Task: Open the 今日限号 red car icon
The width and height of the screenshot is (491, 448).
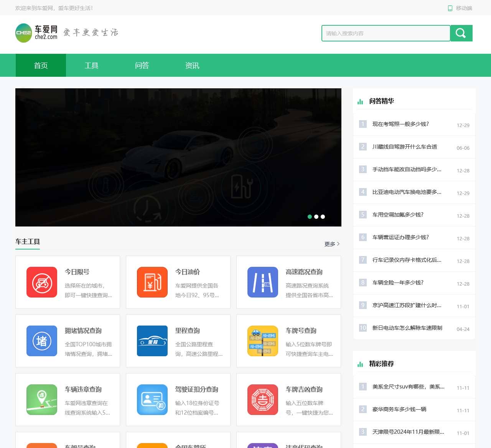Action: coord(42,282)
